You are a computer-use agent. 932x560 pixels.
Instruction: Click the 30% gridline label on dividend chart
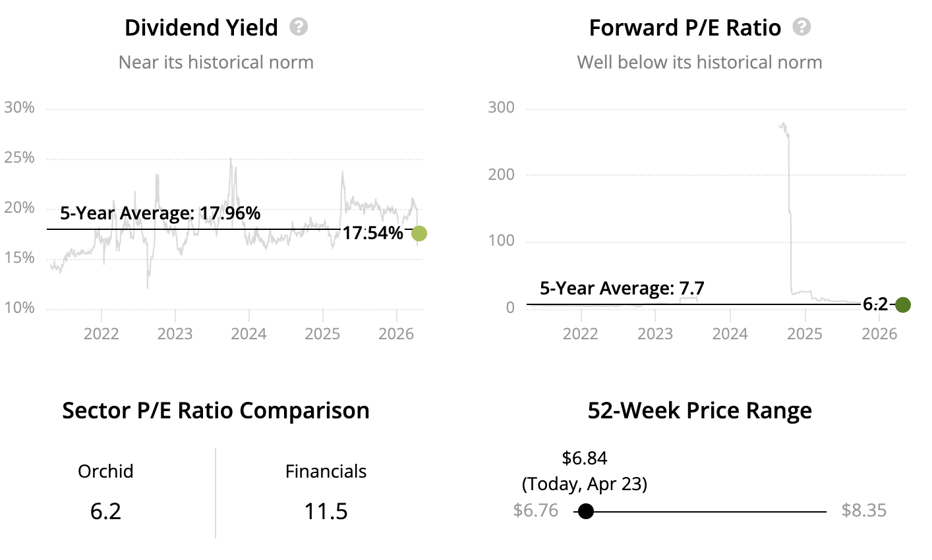(19, 107)
